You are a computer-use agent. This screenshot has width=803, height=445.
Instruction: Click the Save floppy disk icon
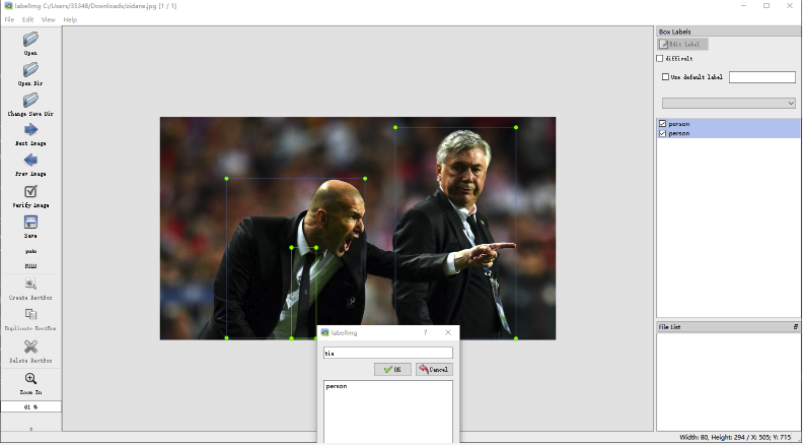tap(31, 222)
